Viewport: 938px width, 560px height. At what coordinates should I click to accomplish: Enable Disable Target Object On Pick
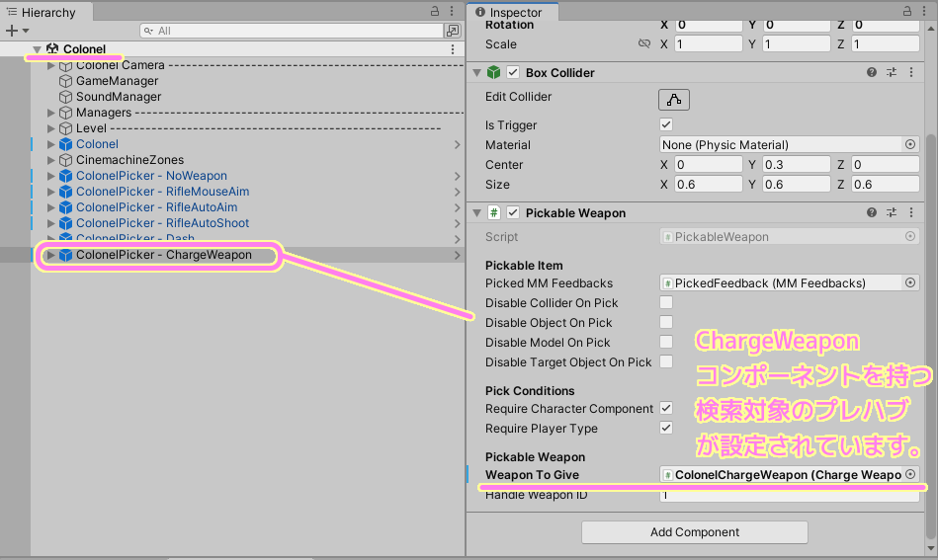(666, 361)
